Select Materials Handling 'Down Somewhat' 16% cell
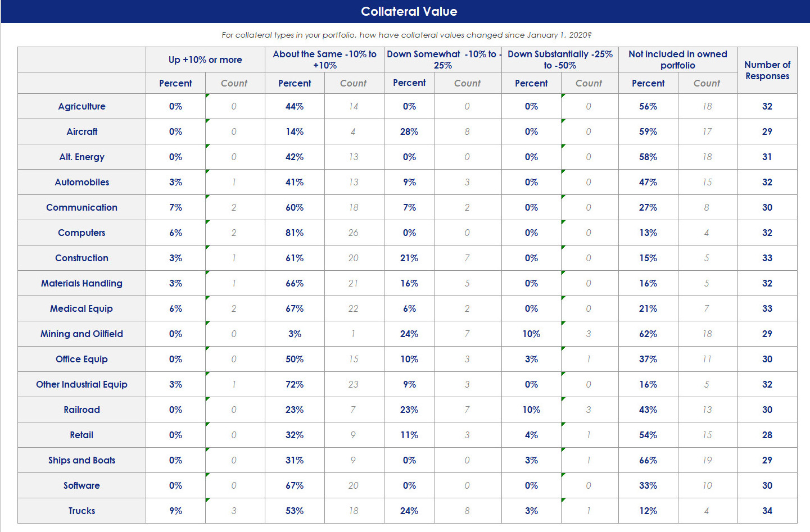This screenshot has height=532, width=810. [x=409, y=283]
